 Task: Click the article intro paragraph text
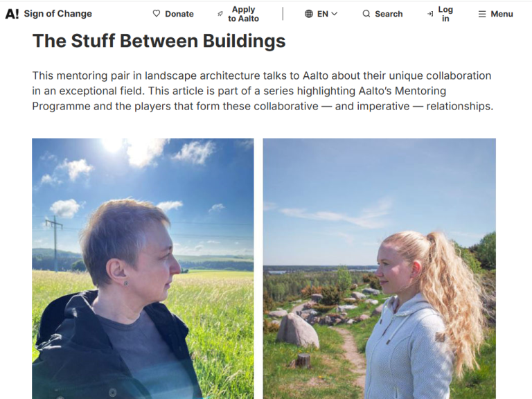pos(263,91)
